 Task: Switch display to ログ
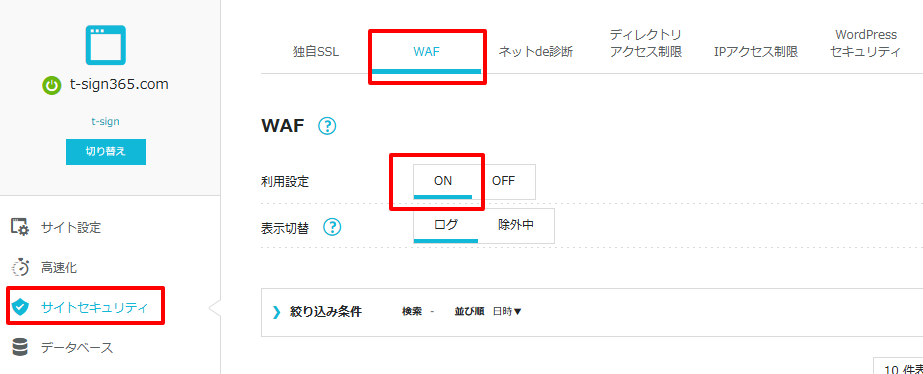point(446,225)
